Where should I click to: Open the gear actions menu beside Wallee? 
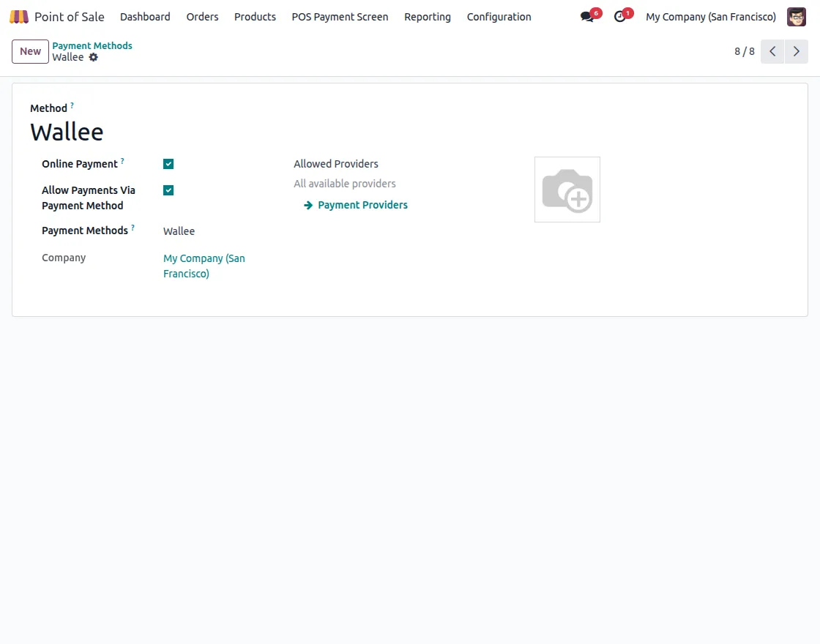(94, 58)
